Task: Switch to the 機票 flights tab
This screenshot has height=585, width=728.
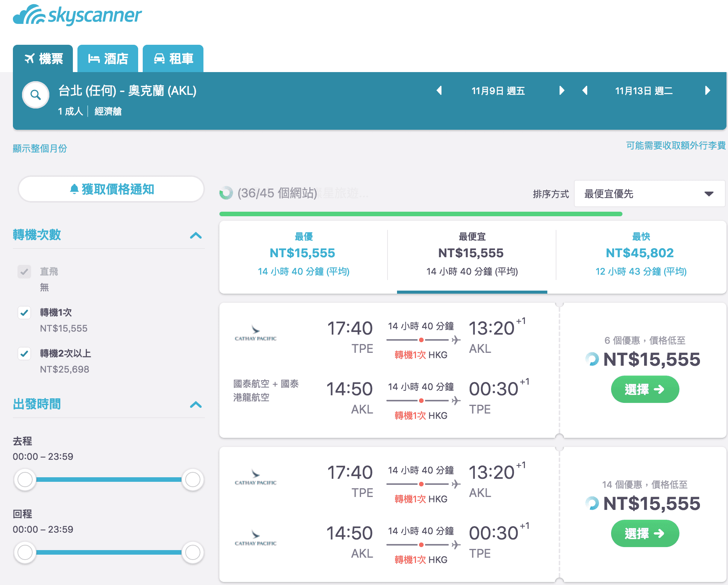Action: 43,58
